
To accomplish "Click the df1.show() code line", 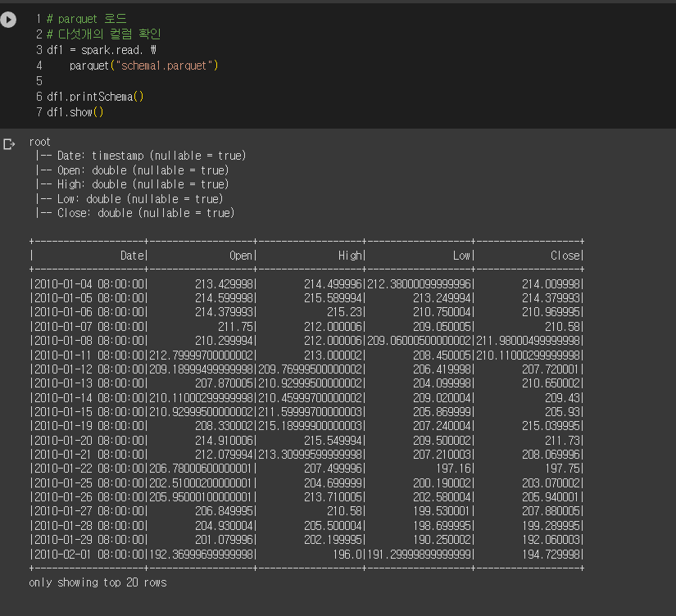I will point(75,112).
